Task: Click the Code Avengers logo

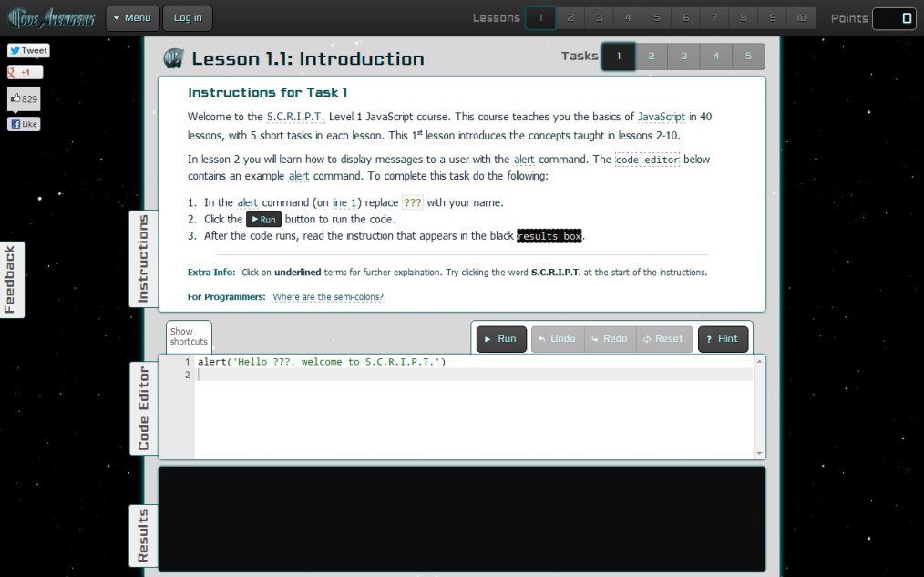Action: coord(50,18)
